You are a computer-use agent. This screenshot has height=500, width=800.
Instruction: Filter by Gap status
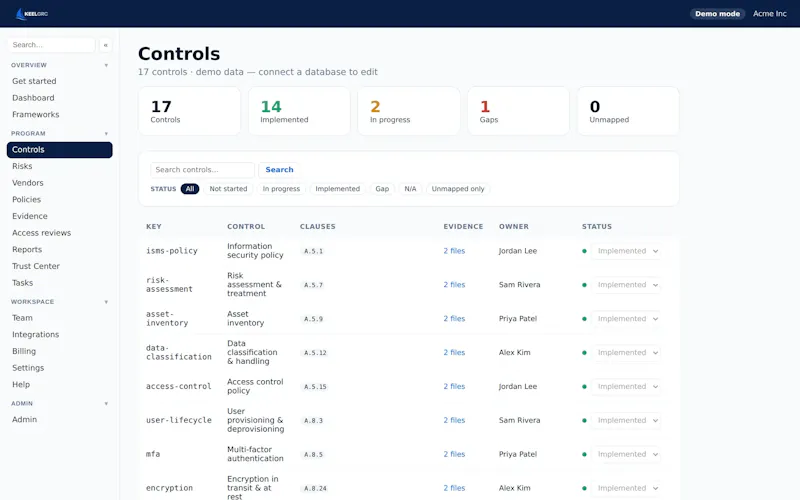click(x=382, y=189)
